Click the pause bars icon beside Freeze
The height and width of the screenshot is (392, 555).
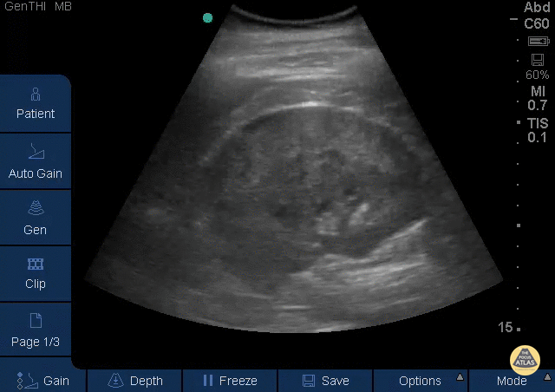(x=208, y=381)
